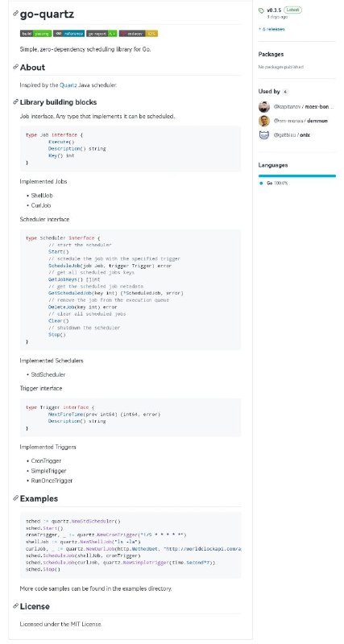Click the anchor link icon beside go-quartz heading
The image size is (344, 644).
[15, 13]
